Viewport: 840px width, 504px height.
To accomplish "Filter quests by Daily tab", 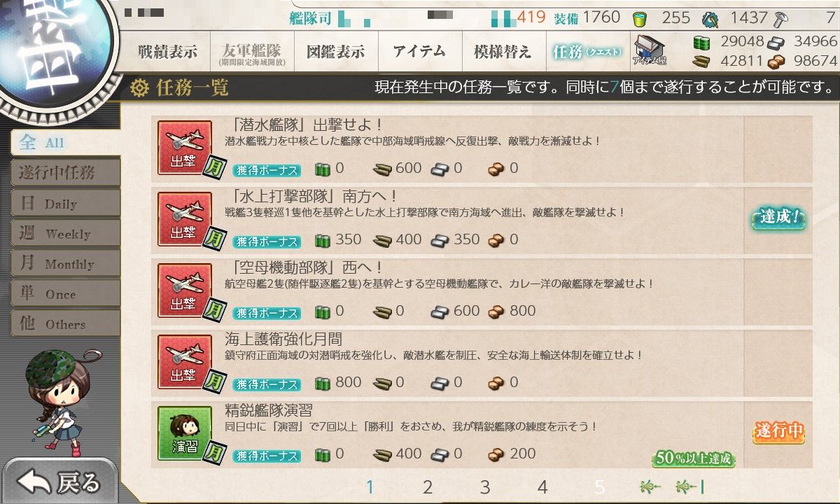I will (x=65, y=204).
